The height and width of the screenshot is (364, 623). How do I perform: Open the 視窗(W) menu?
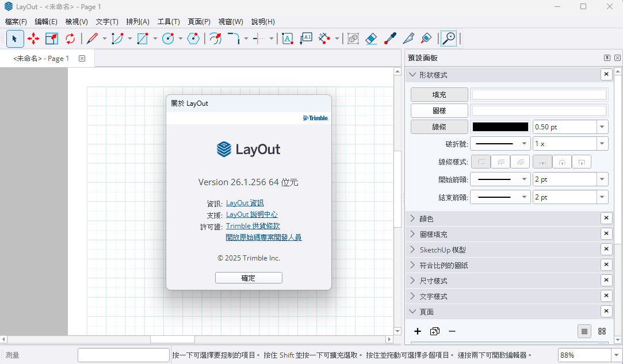(x=231, y=22)
